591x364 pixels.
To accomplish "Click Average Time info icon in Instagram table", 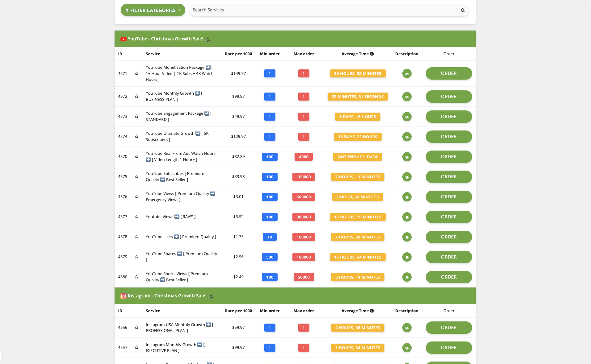I will tap(372, 311).
